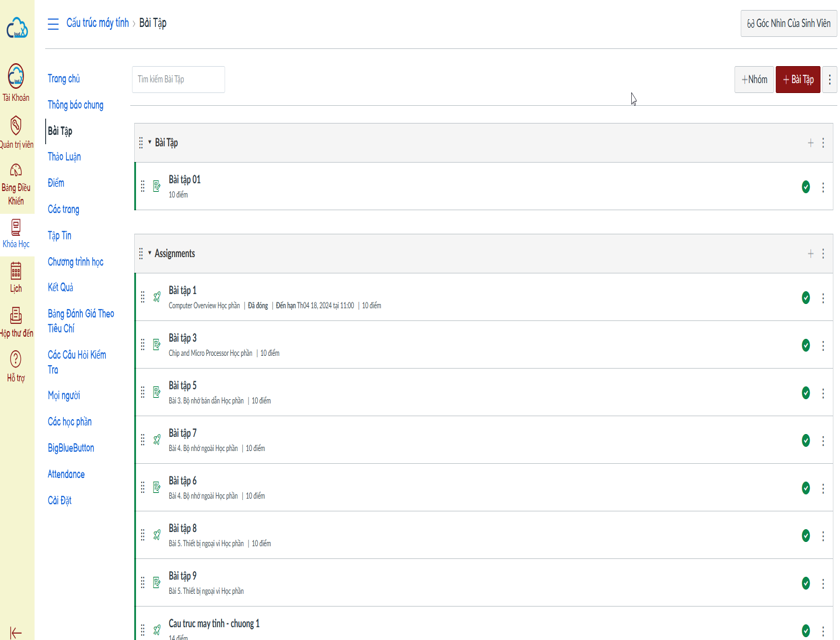Open Cài Đặt in course navigation
Screen dimensions: 840x640
(59, 500)
